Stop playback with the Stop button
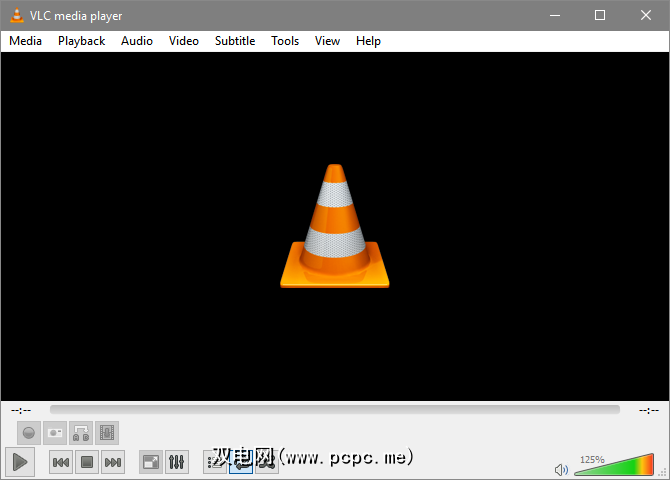670x480 pixels. [x=87, y=462]
